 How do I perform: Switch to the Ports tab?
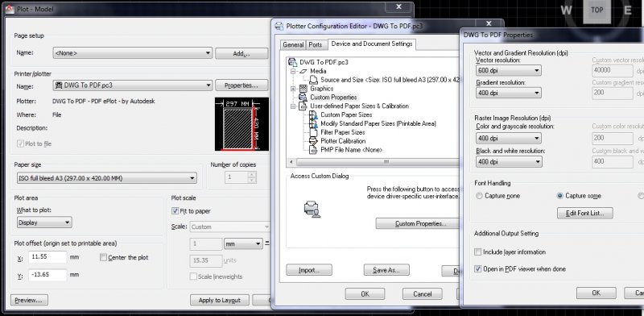click(x=316, y=45)
